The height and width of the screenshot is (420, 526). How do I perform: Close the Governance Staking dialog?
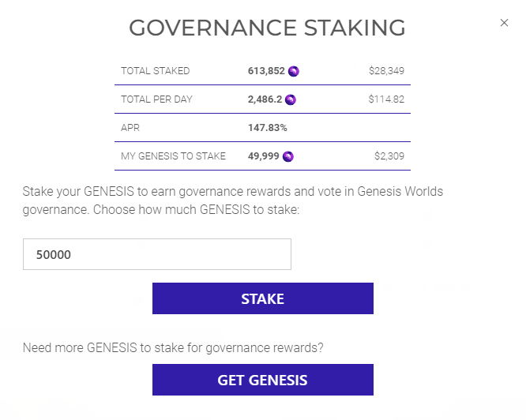[504, 23]
